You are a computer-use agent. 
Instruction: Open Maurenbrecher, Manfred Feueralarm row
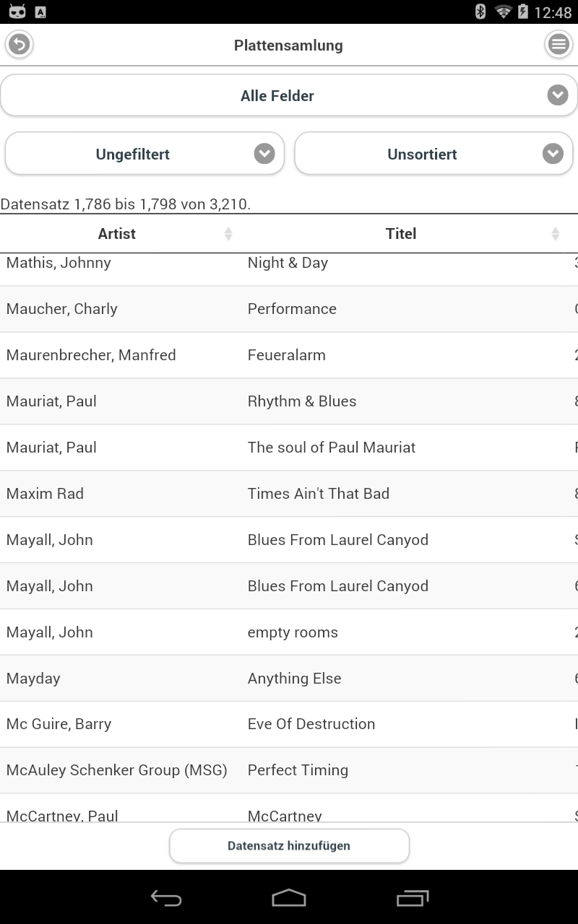click(x=289, y=355)
